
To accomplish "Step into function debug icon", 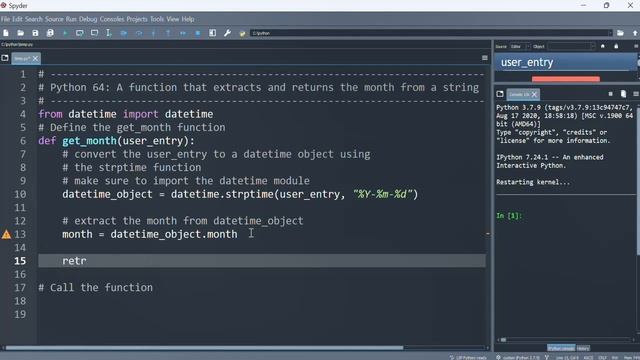I will pos(153,33).
